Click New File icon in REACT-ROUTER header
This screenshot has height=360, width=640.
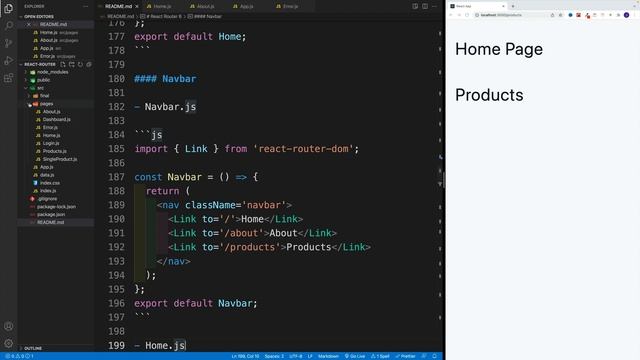click(63, 64)
